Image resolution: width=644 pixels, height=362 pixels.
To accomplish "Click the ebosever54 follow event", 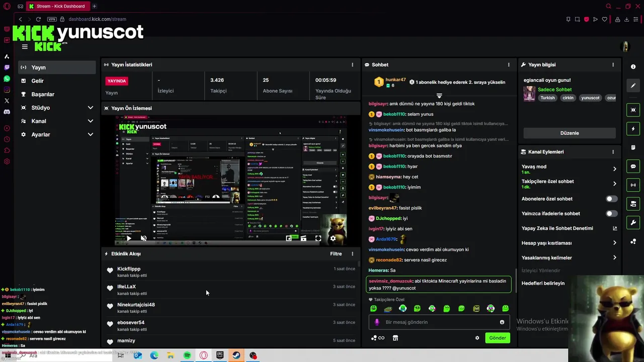I will pos(231,326).
